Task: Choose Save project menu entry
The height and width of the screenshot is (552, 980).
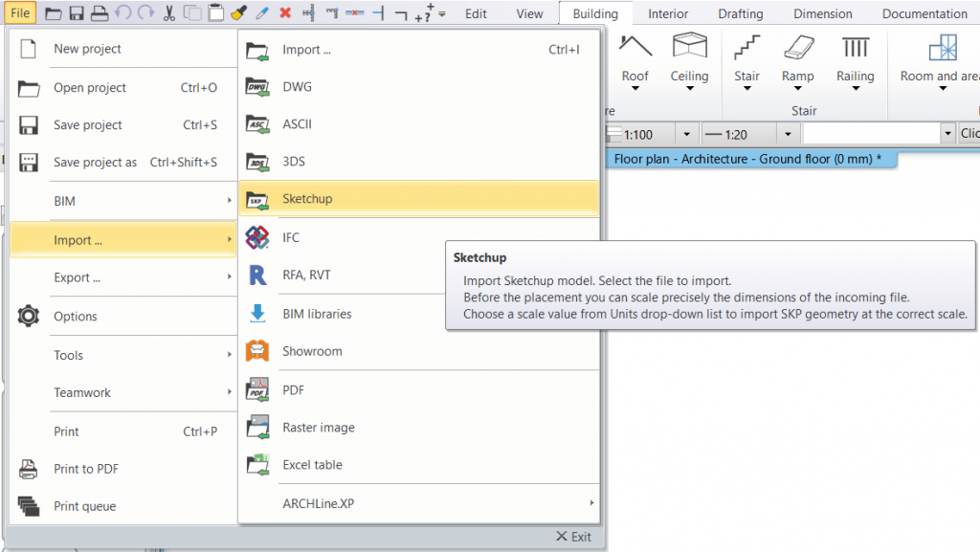Action: [123, 125]
